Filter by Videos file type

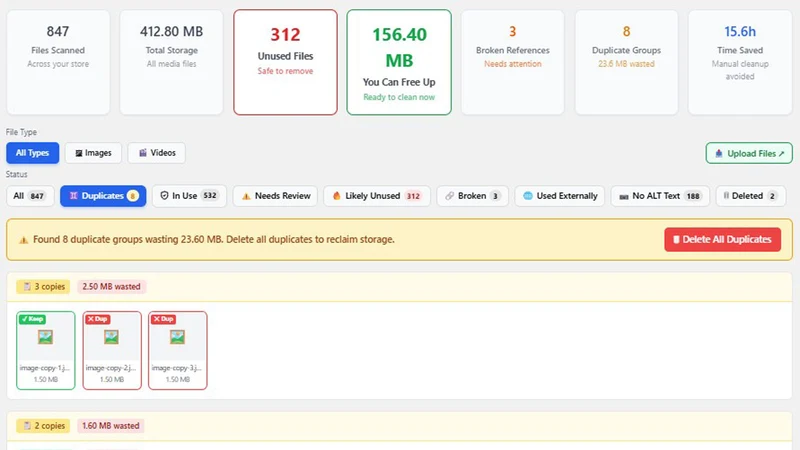(x=157, y=153)
